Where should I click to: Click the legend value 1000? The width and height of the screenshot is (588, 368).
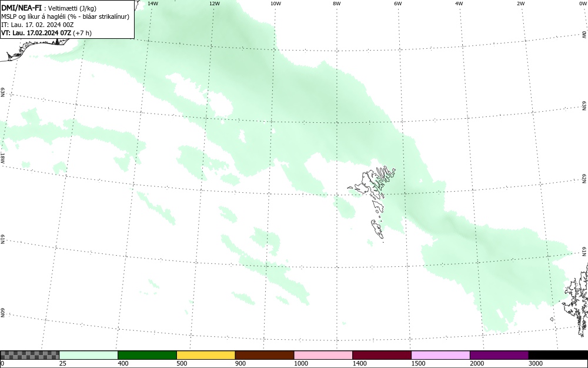pos(300,363)
